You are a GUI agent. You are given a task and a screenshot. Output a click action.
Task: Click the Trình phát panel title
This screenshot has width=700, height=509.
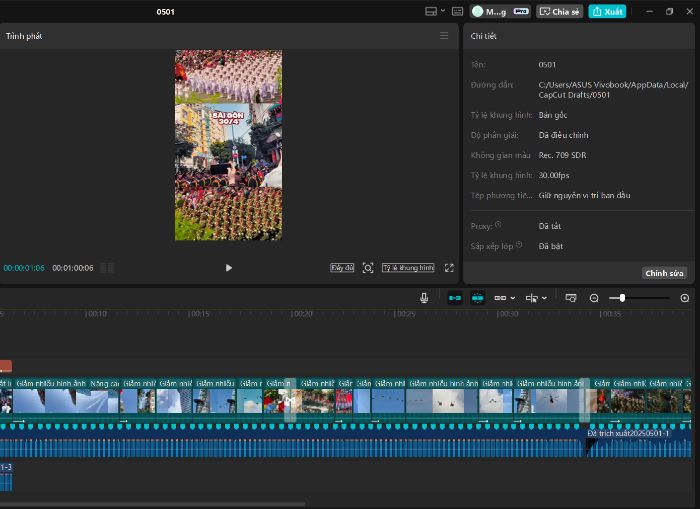(24, 36)
